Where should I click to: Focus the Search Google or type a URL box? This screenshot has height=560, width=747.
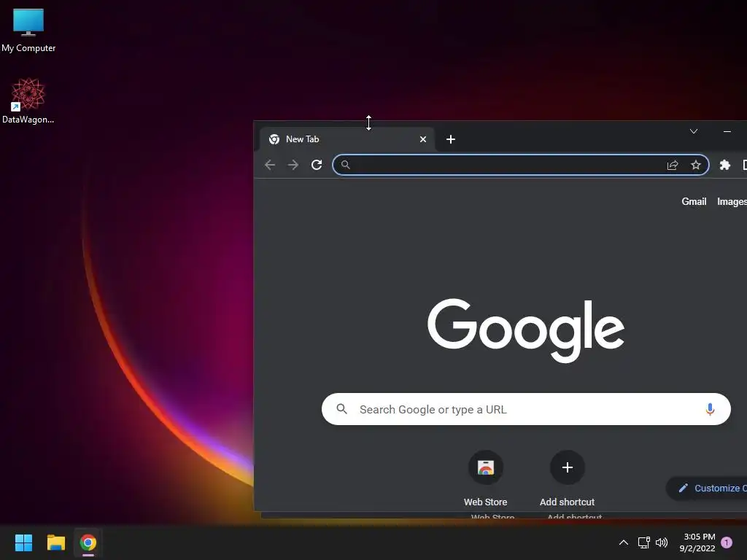526,409
